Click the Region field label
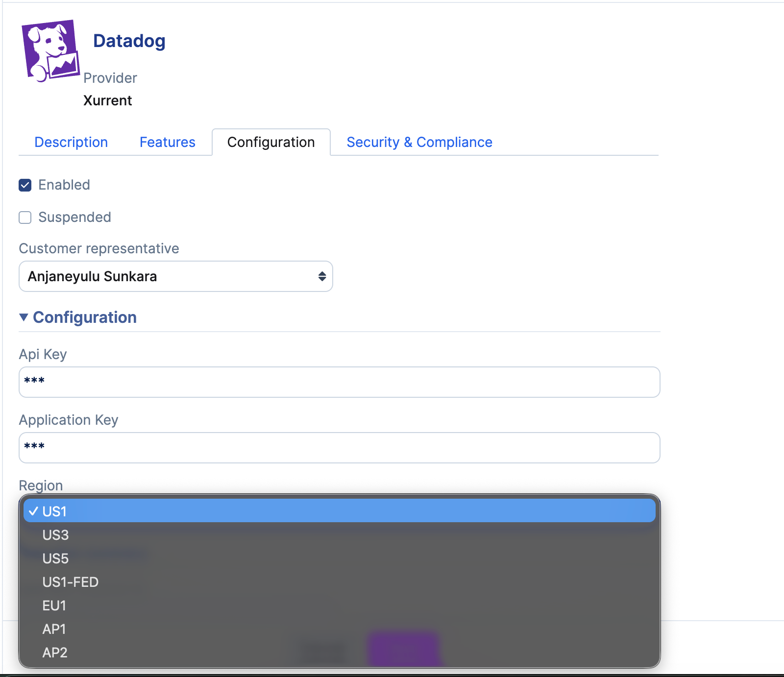Image resolution: width=784 pixels, height=677 pixels. point(41,485)
